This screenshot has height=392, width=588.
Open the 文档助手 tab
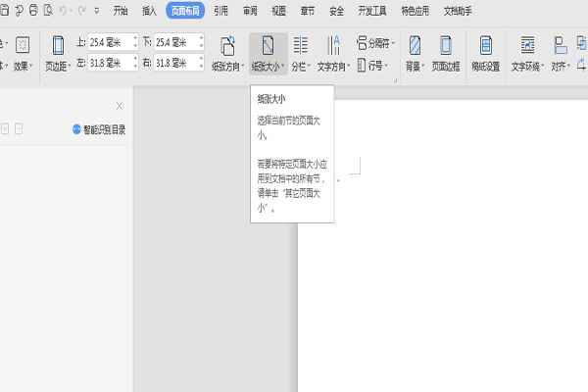pyautogui.click(x=458, y=11)
